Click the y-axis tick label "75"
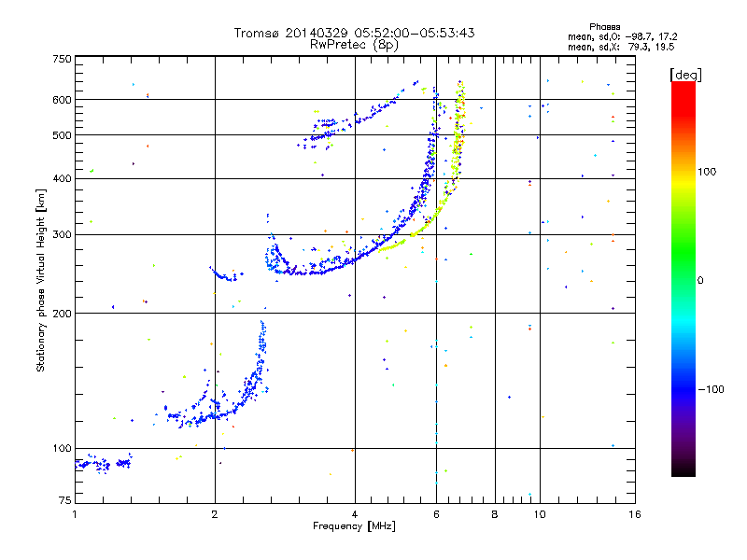747x560 pixels. tap(65, 500)
